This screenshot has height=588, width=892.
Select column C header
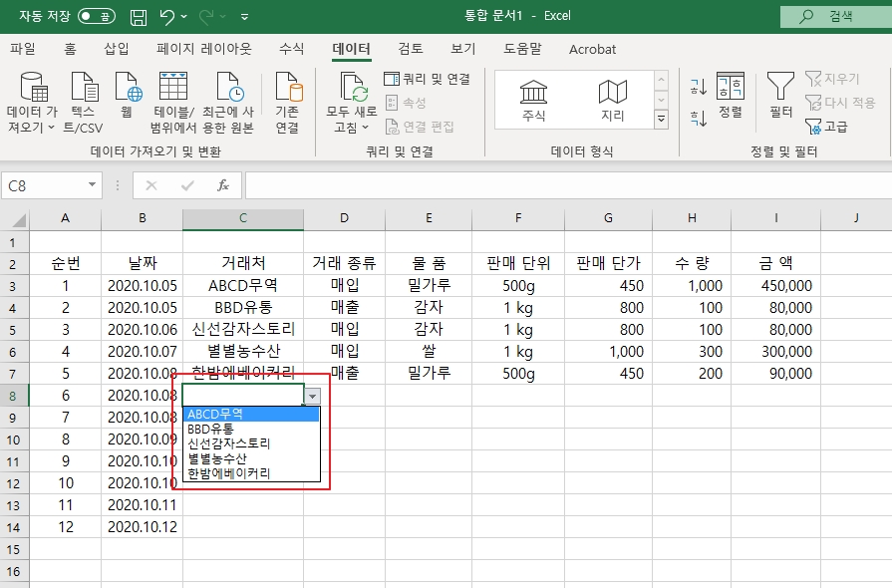click(x=243, y=218)
